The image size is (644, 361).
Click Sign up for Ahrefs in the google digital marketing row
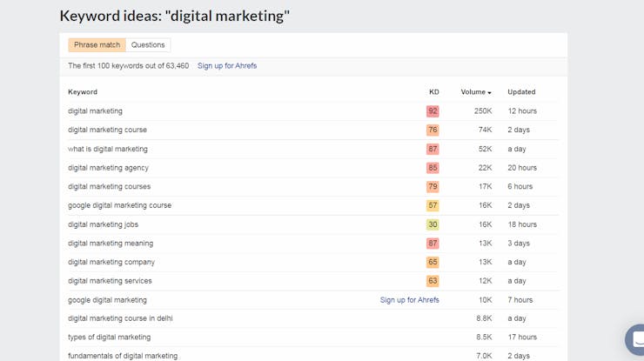(x=410, y=300)
